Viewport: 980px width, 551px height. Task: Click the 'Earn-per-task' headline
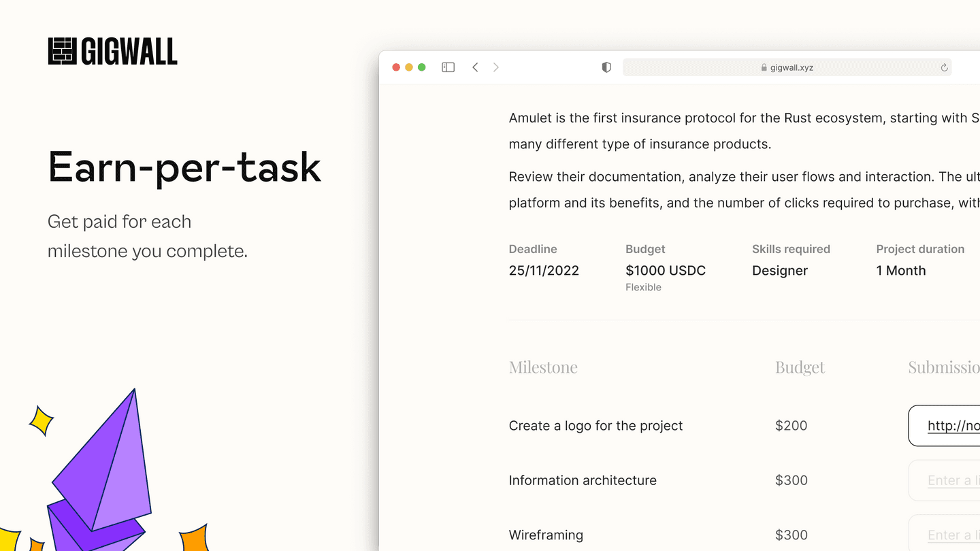pyautogui.click(x=184, y=167)
